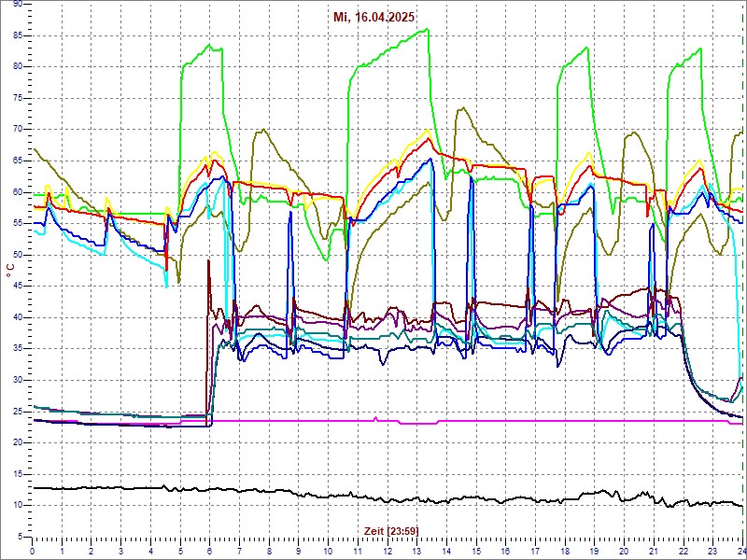Screen dimensions: 747x560
Task: Click the 70 value on y-axis
Action: coord(17,130)
